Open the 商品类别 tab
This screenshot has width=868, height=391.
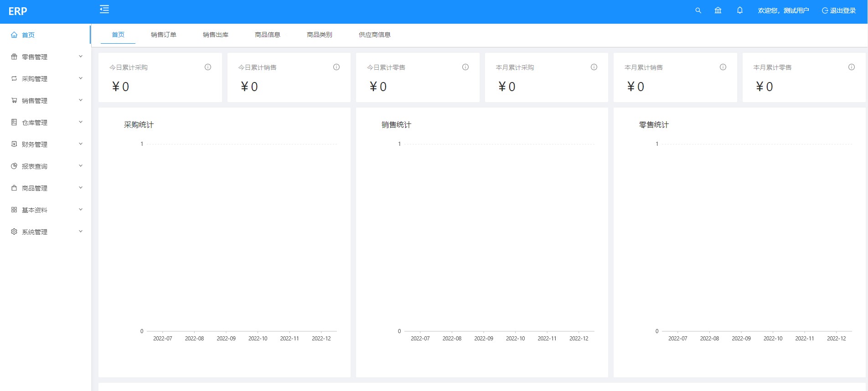point(320,35)
